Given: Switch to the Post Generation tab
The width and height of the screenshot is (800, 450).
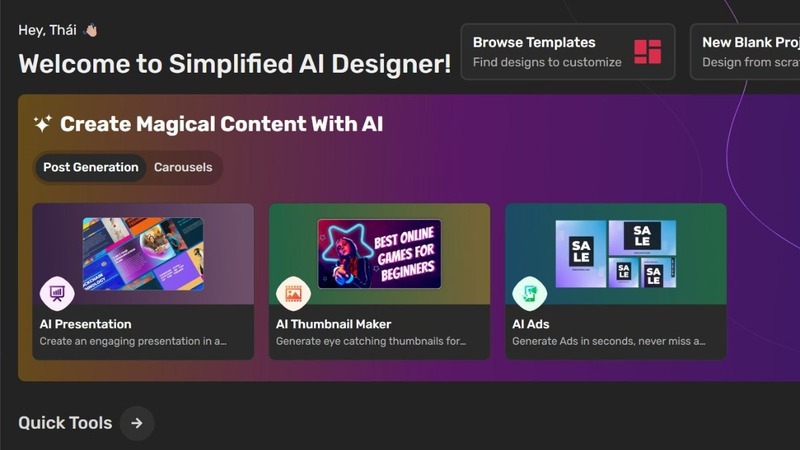Looking at the screenshot, I should pyautogui.click(x=91, y=167).
